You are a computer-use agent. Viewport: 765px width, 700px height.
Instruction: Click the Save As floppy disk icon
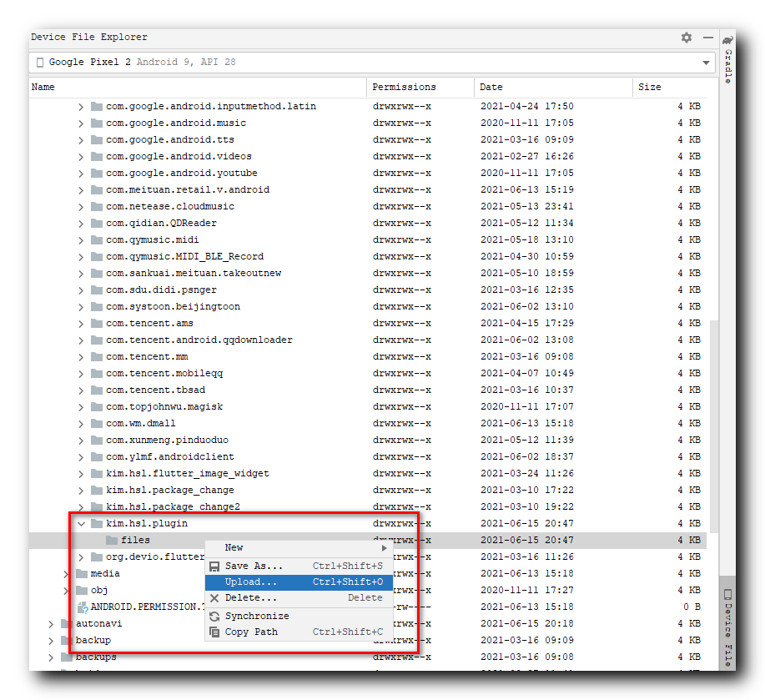214,567
